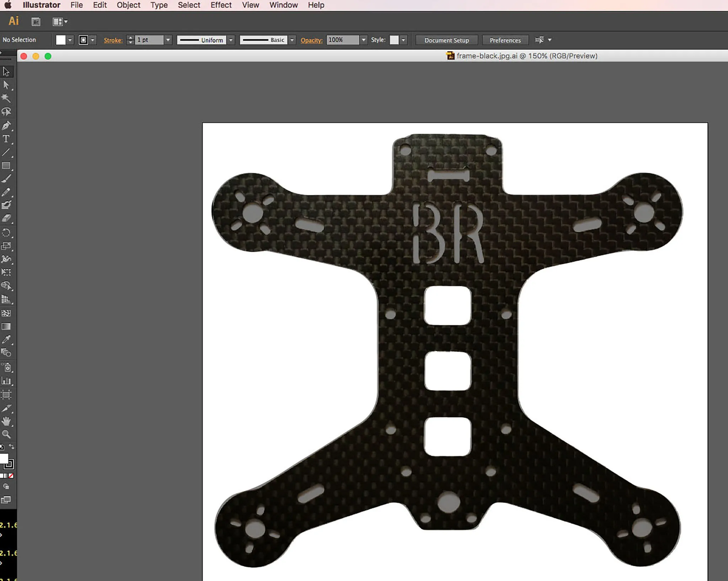Open Adobe Bridge with Br icon
The height and width of the screenshot is (581, 728).
click(36, 22)
